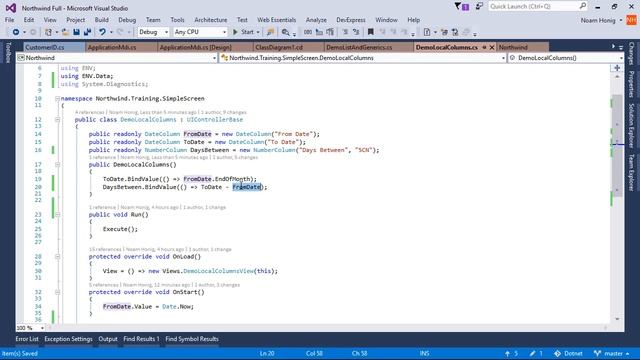Viewport: 640px width, 360px height.
Task: Open the Toolbox side tab
Action: (x=7, y=53)
